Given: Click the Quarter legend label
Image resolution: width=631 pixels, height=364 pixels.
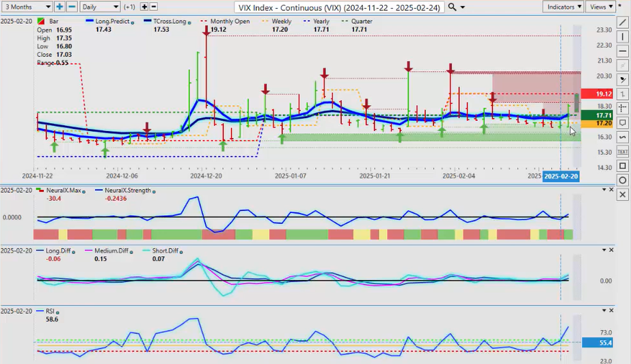Looking at the screenshot, I should [362, 21].
